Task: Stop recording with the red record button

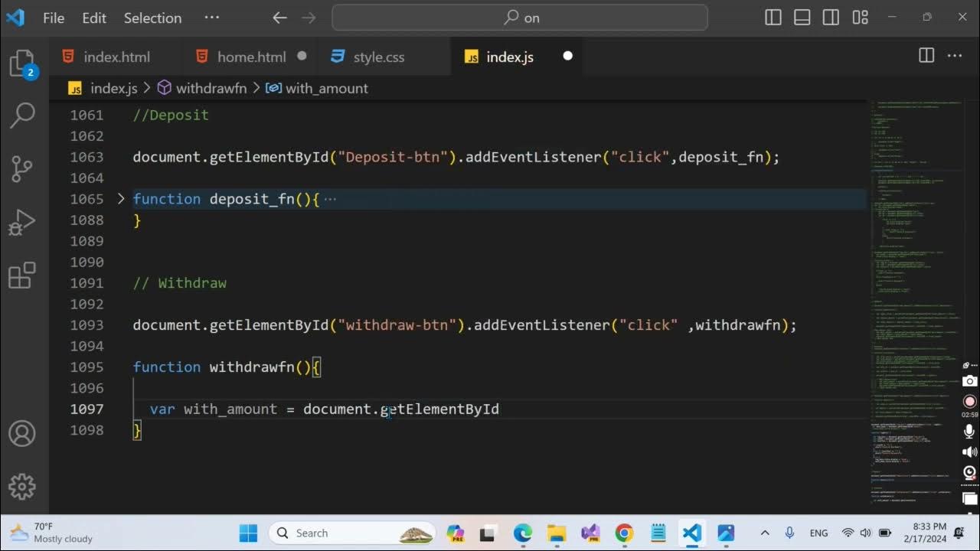Action: click(x=970, y=402)
